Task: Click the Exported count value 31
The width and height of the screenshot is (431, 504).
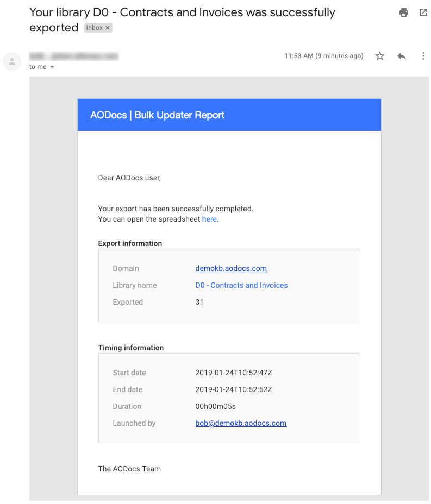Action: (x=199, y=302)
